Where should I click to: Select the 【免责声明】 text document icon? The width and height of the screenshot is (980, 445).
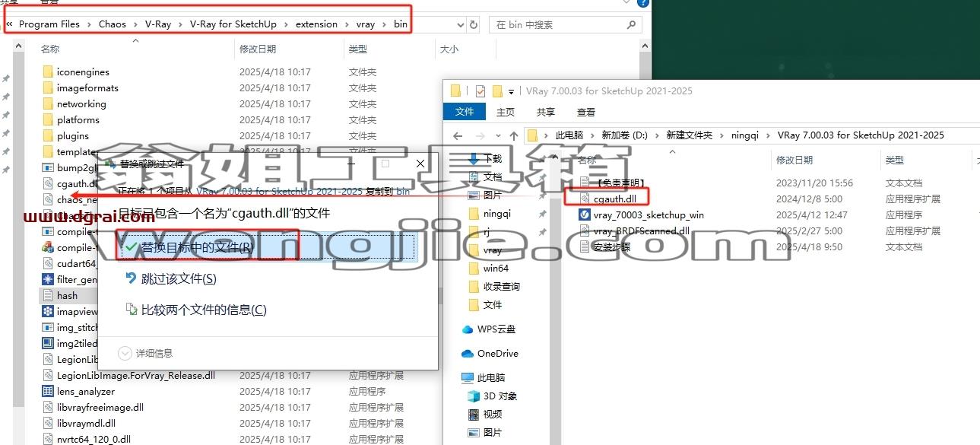[x=585, y=183]
